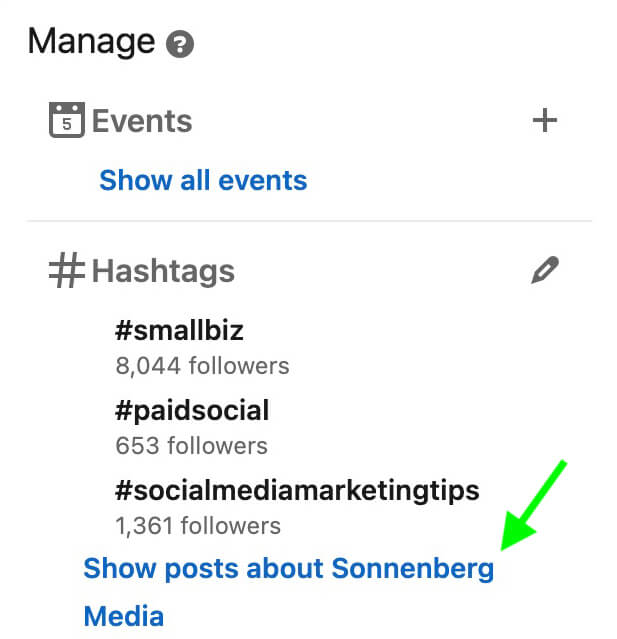This screenshot has height=639, width=617.
Task: Open the #smallbiz hashtag
Action: pos(180,330)
